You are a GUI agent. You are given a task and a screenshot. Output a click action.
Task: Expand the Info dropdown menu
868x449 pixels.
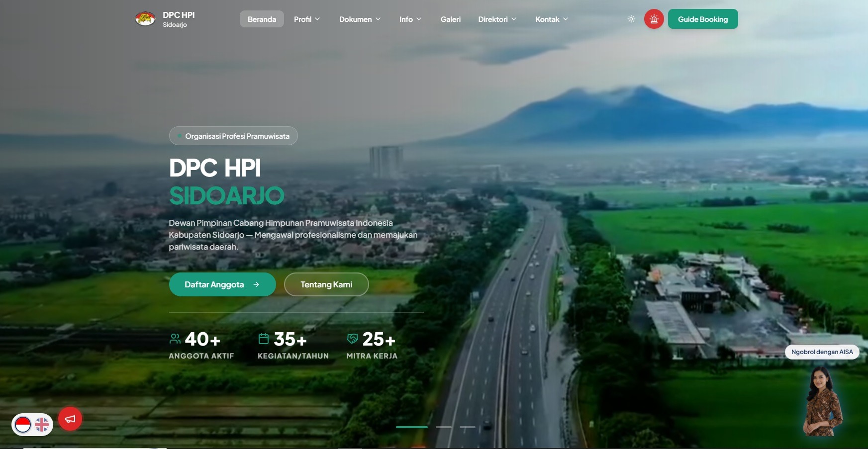click(410, 19)
